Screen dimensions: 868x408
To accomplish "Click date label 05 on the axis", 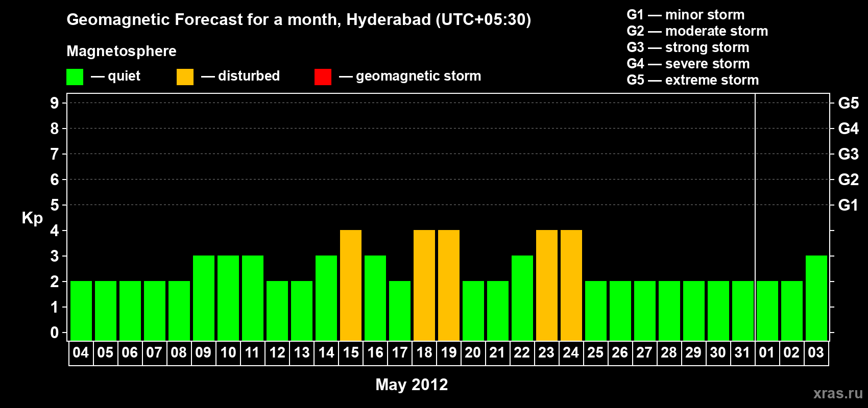I will [x=105, y=352].
